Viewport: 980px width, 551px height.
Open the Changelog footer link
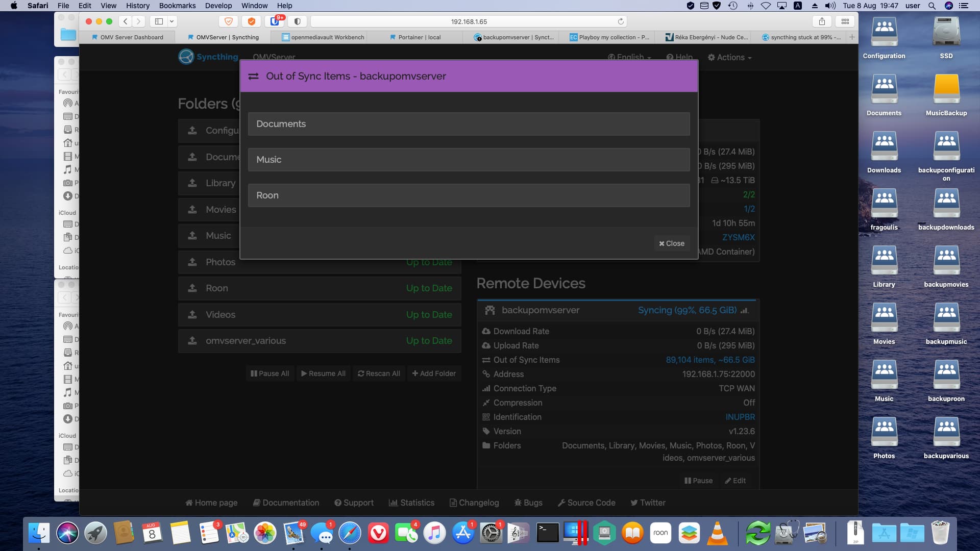click(x=474, y=503)
